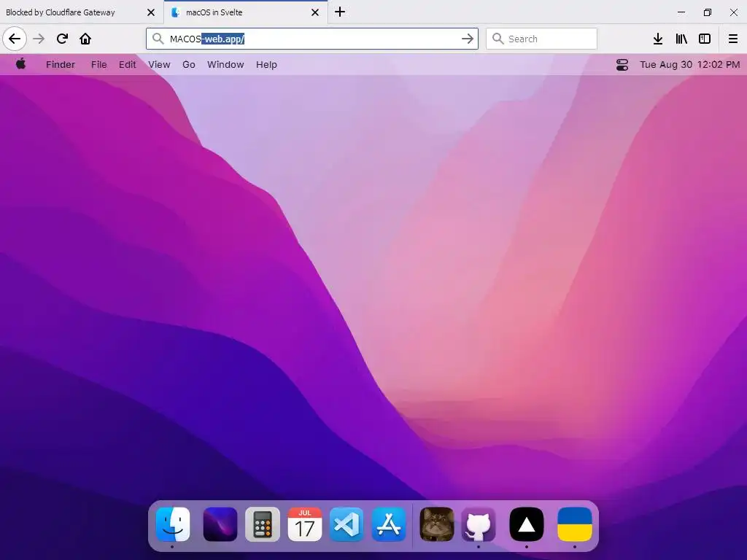Open the Go menu
This screenshot has width=747, height=560.
(x=189, y=64)
